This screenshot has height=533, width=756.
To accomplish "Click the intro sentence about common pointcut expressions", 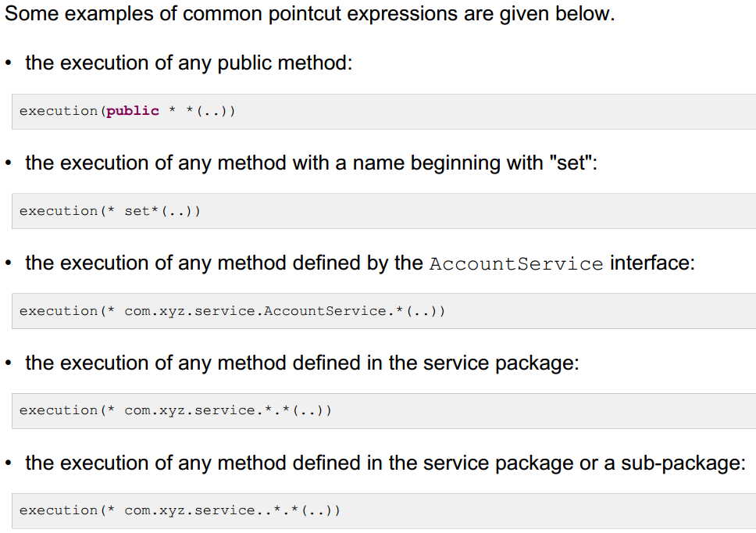I will [x=310, y=14].
